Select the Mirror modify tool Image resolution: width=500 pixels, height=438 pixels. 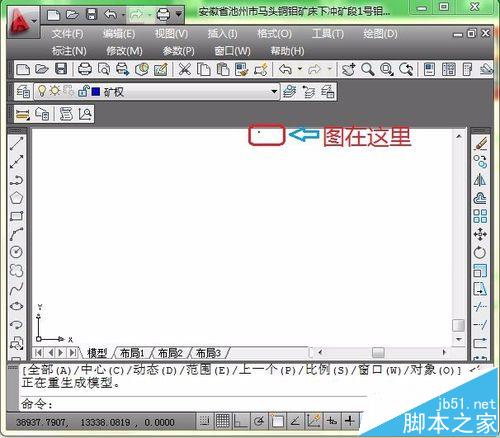480,180
